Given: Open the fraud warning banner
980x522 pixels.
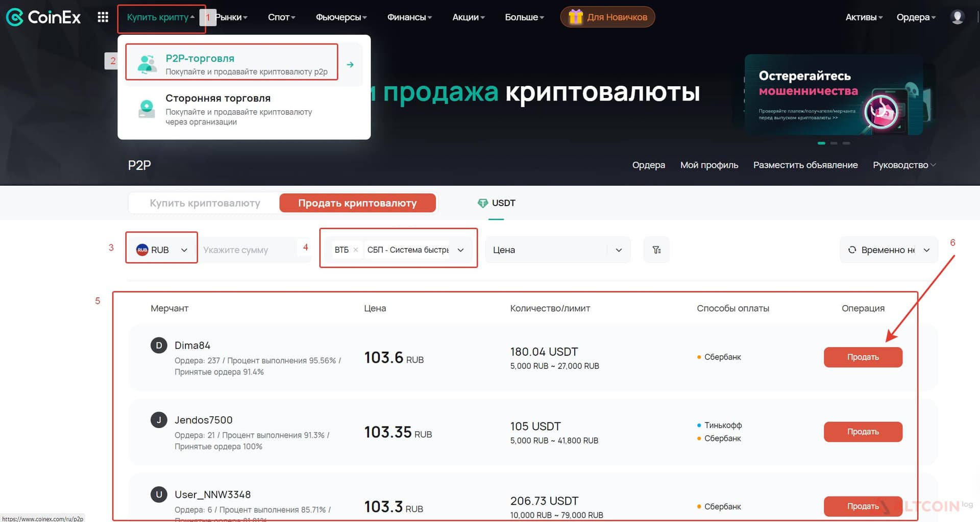Looking at the screenshot, I should (834, 95).
